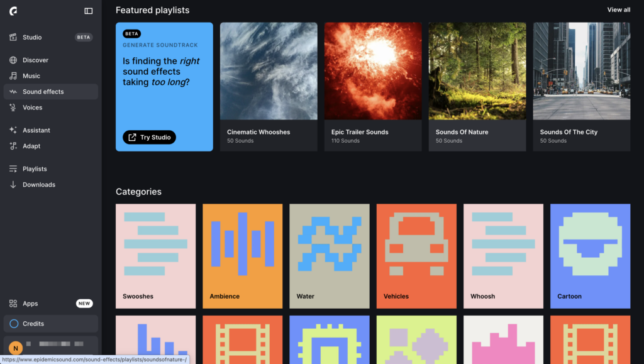Go to Discover page
Screen dimensions: 644x364
51,60
